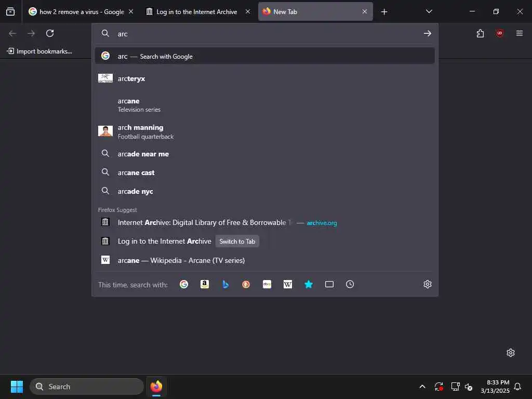
Task: Select 'arc — Search with Google' suggestion
Action: [265, 56]
